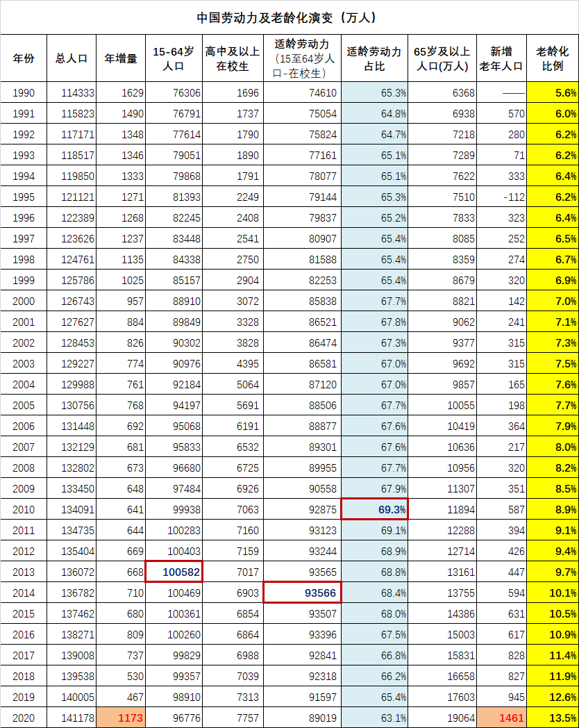
Task: Click the 15-64岁人口 column header
Action: pyautogui.click(x=174, y=58)
